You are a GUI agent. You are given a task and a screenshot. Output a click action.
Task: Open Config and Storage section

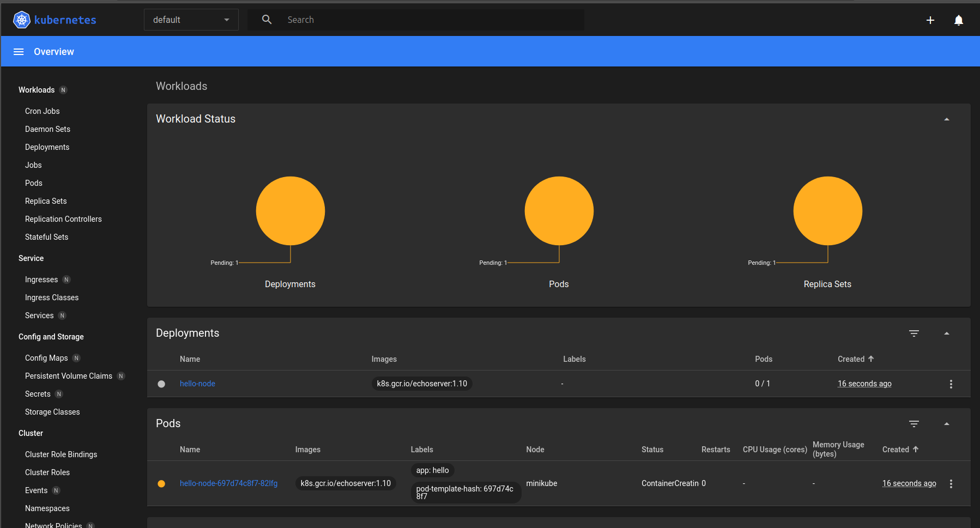[51, 337]
